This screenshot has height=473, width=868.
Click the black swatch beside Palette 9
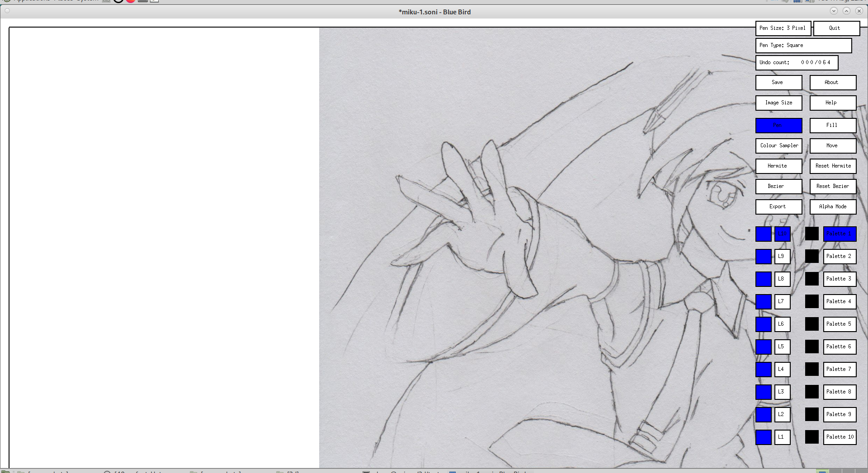[812, 415]
